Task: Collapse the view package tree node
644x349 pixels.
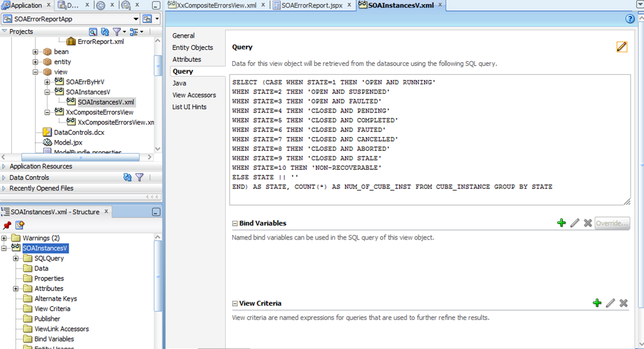Action: tap(35, 72)
